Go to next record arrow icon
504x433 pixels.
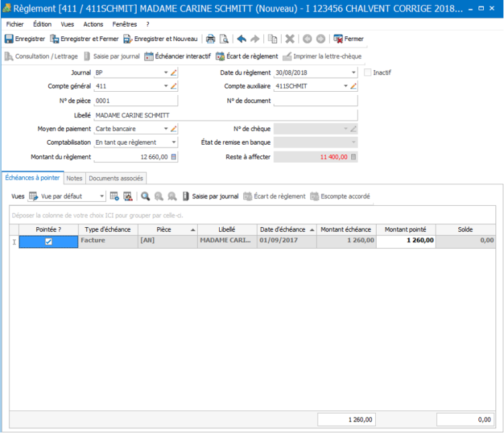point(320,39)
